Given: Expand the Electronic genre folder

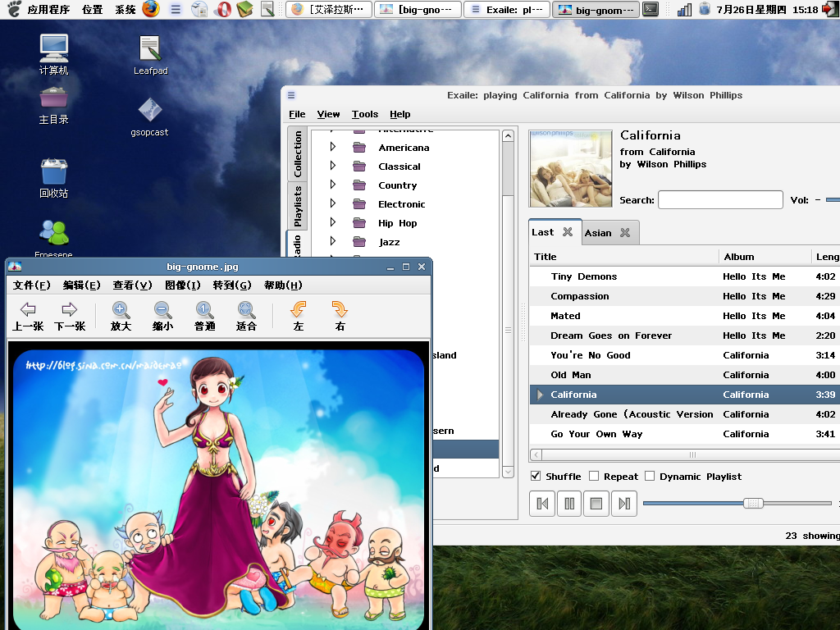Looking at the screenshot, I should (333, 203).
